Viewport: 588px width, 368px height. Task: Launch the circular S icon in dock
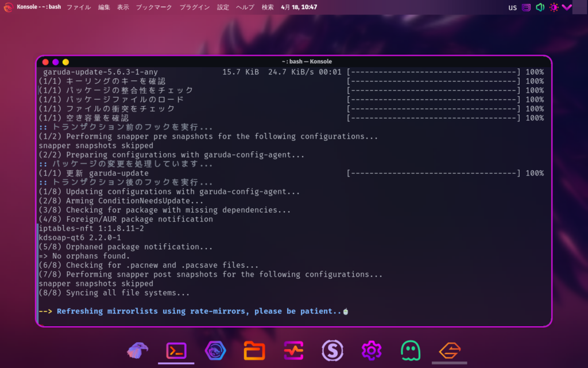pyautogui.click(x=332, y=350)
